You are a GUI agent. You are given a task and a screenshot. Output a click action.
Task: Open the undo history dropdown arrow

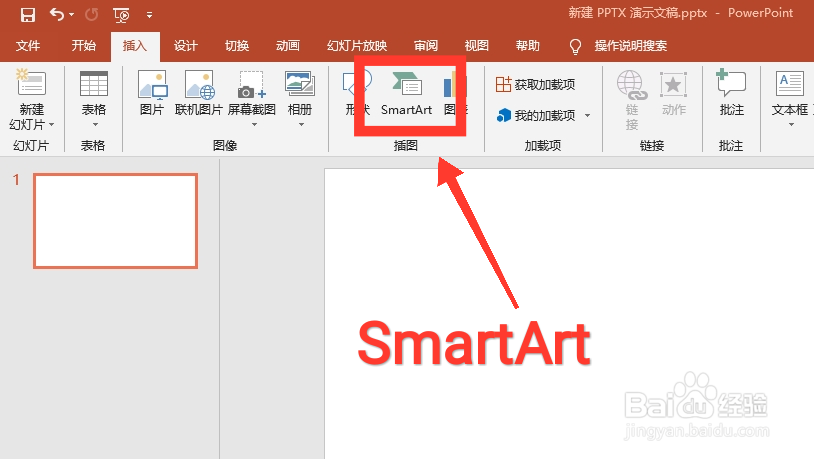pyautogui.click(x=72, y=15)
